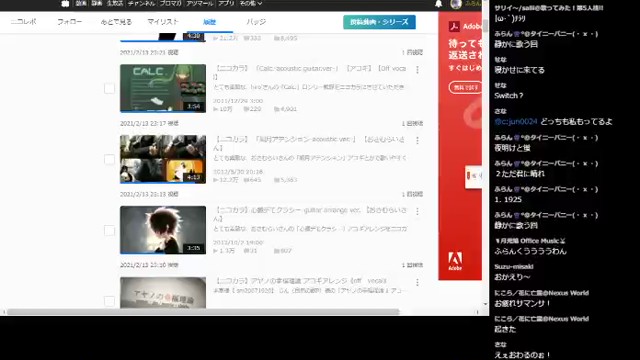Open the notification bell icon
The width and height of the screenshot is (640, 360).
pos(438,4)
